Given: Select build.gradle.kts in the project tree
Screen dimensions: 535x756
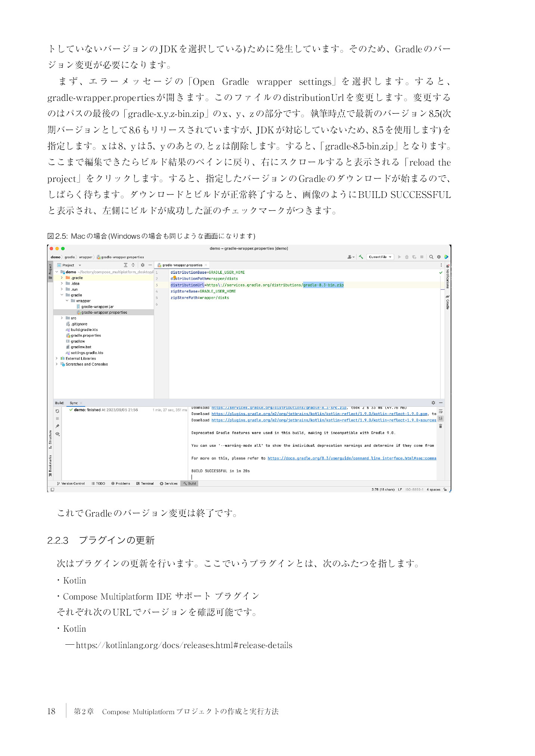Looking at the screenshot, I should click(x=84, y=330).
